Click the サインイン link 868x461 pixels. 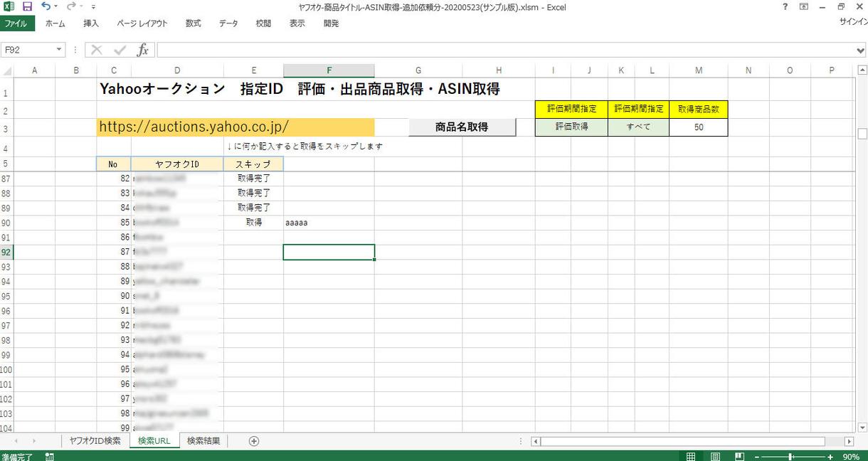[x=852, y=23]
